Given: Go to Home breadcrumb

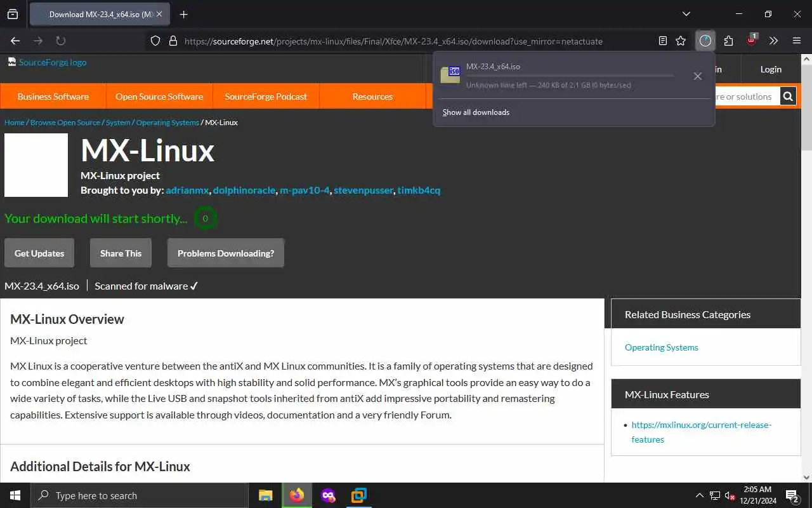Looking at the screenshot, I should (x=14, y=122).
